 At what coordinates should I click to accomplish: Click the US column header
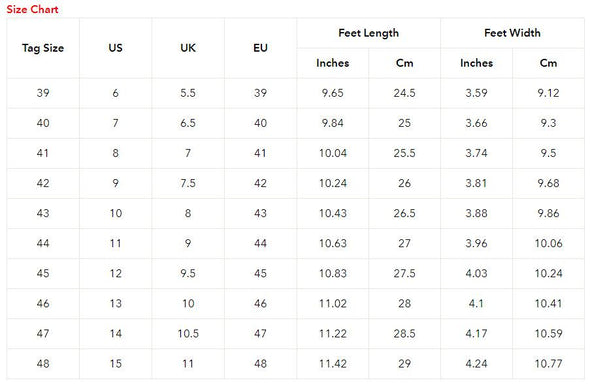(116, 48)
